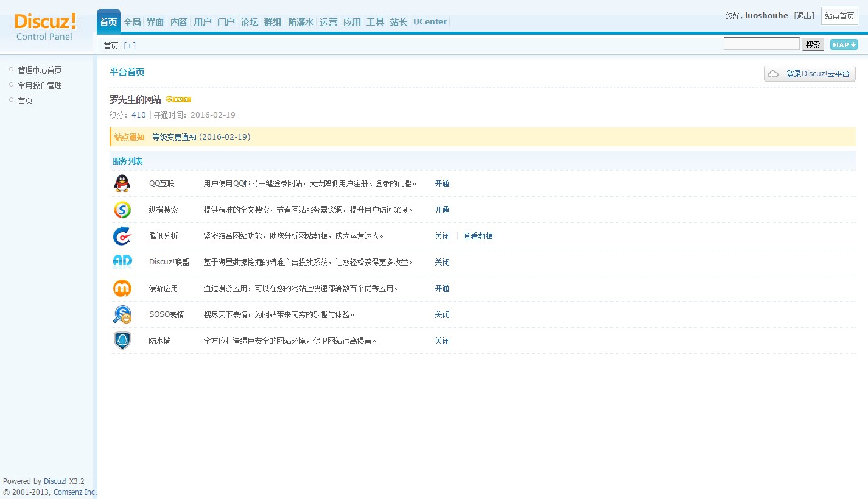Click the SOSO表情 service name
This screenshot has width=868, height=499.
click(167, 314)
